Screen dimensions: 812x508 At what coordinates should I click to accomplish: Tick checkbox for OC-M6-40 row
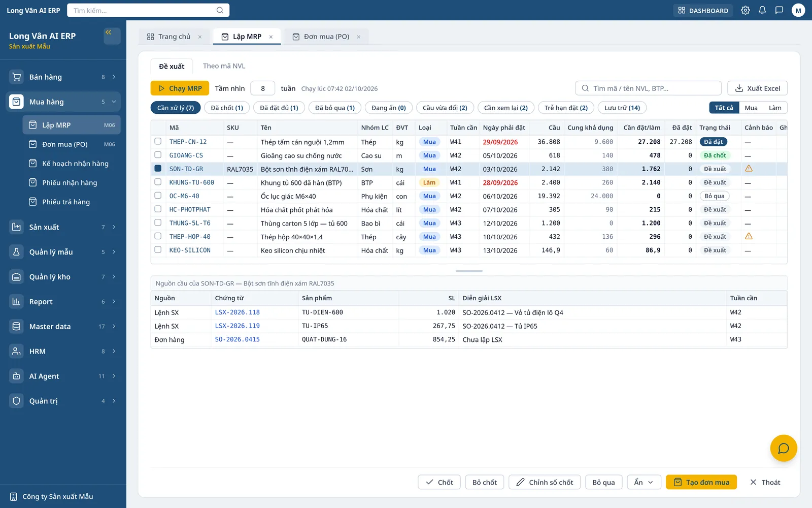click(158, 196)
